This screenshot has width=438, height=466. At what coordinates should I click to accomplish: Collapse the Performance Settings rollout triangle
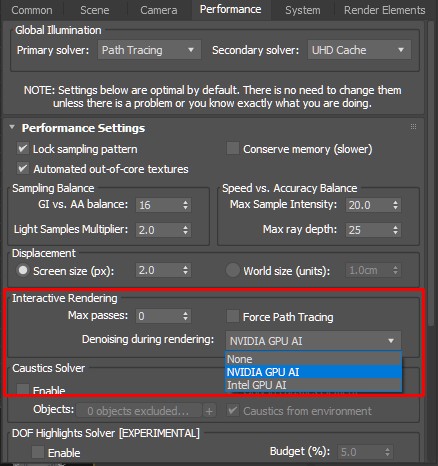(x=12, y=127)
